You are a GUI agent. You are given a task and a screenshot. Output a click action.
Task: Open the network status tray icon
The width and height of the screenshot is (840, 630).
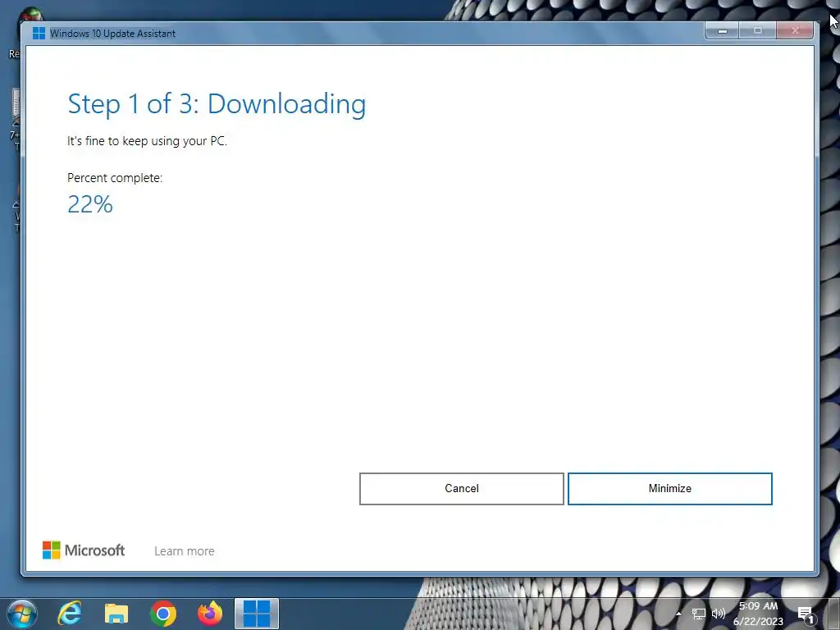[x=699, y=614]
